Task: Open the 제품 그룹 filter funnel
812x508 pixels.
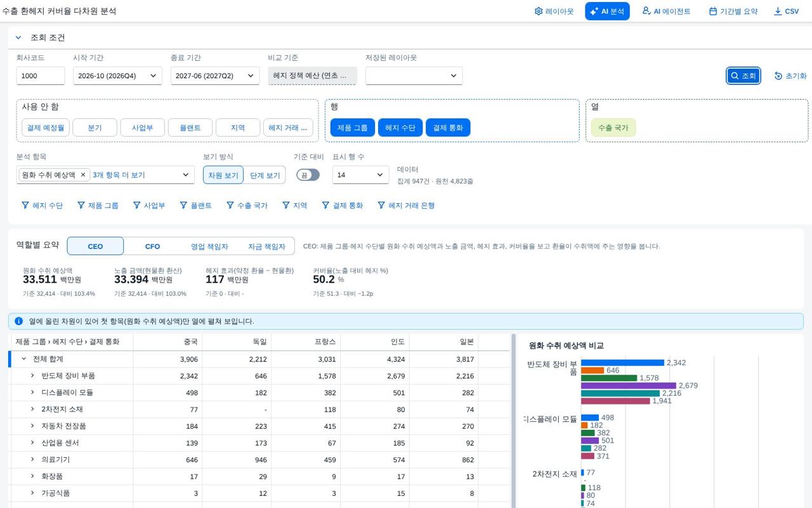Action: (x=98, y=205)
